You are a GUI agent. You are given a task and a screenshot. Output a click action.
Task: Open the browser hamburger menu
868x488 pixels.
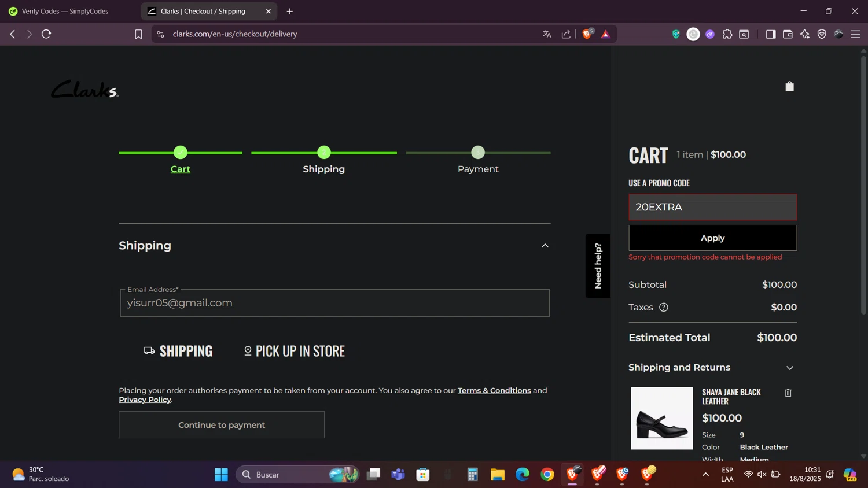coord(856,34)
